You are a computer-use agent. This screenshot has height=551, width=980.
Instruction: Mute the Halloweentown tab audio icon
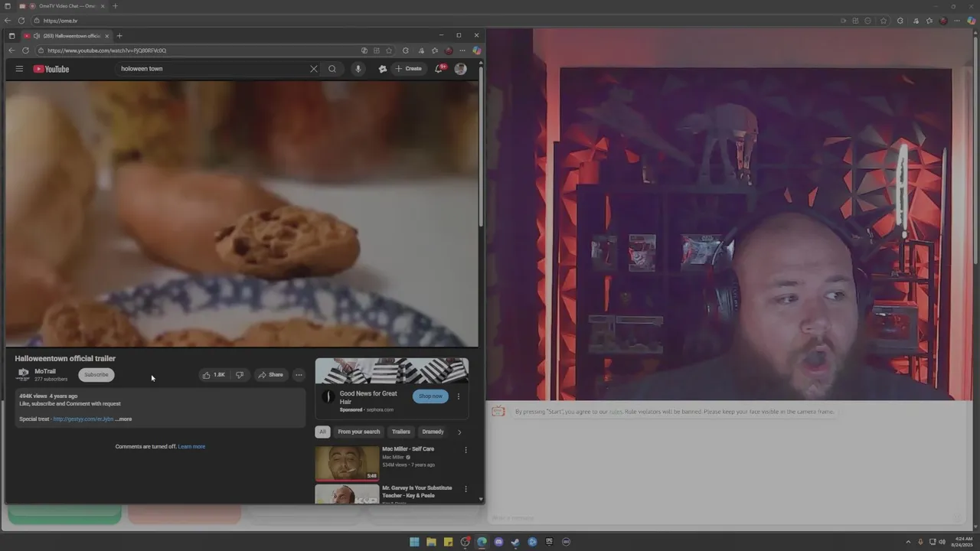click(37, 36)
